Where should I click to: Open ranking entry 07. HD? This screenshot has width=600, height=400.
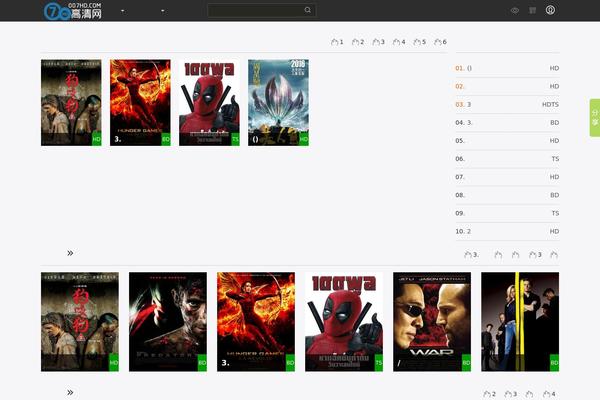click(507, 177)
